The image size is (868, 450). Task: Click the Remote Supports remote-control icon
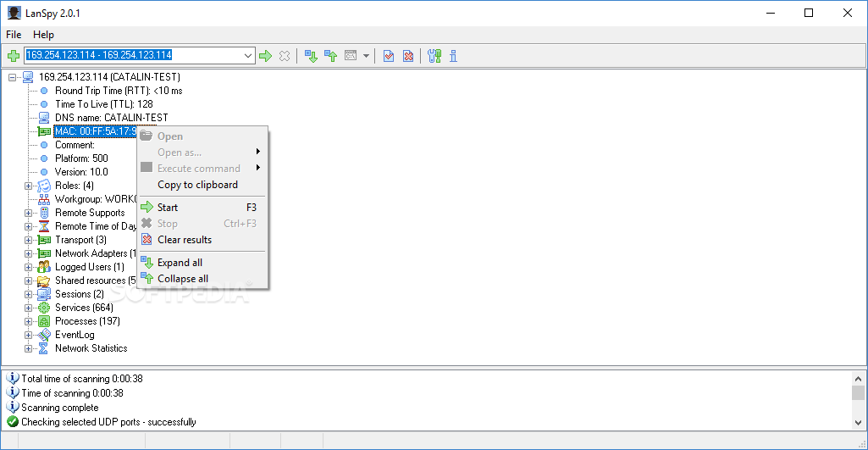point(44,213)
